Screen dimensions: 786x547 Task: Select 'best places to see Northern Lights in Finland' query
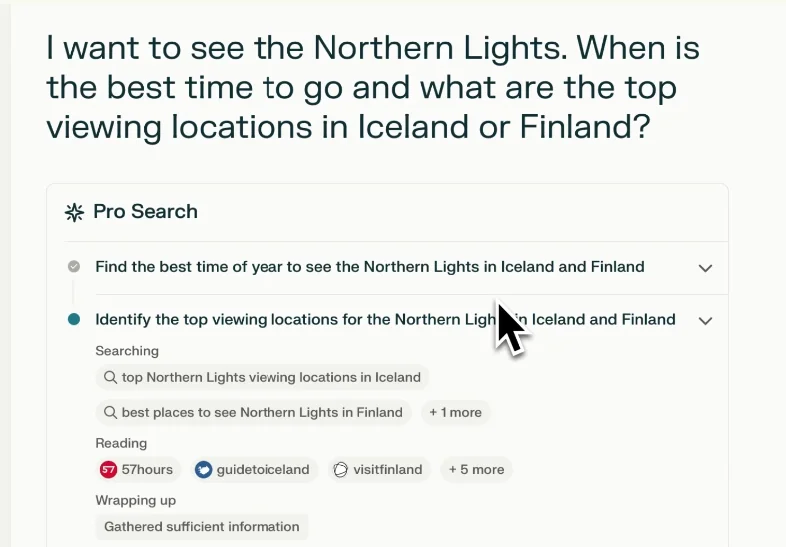(254, 412)
